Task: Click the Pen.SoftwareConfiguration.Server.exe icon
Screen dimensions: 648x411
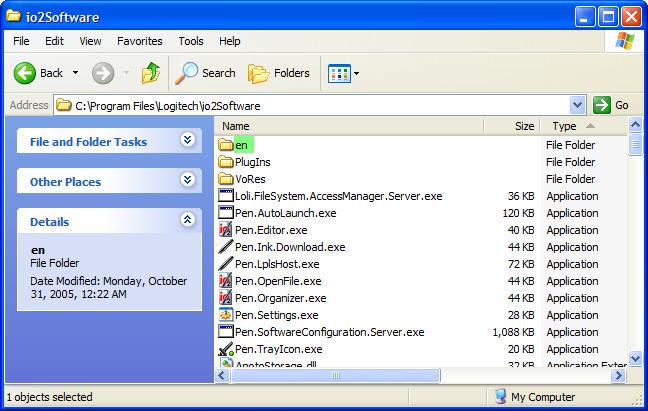Action: click(226, 332)
